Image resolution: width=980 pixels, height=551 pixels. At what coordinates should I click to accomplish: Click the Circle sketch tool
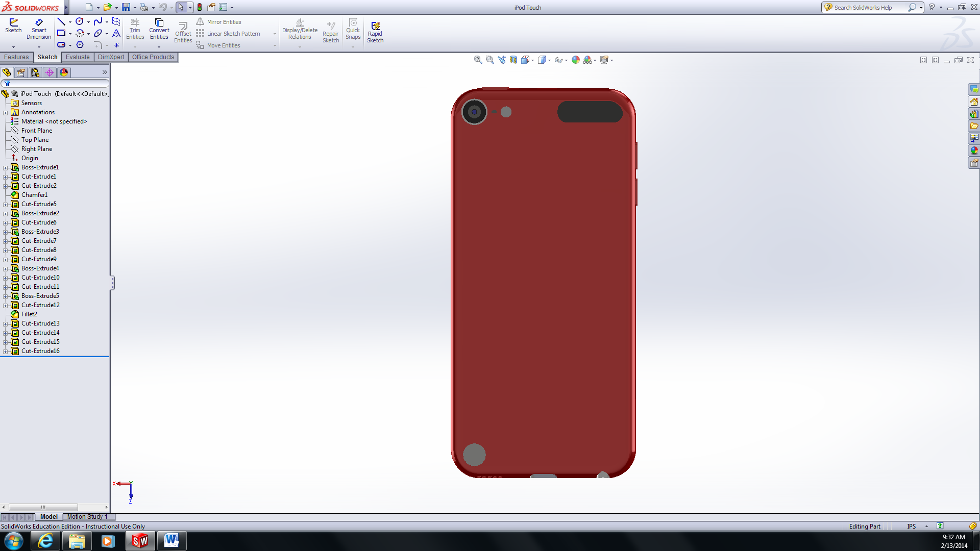80,21
